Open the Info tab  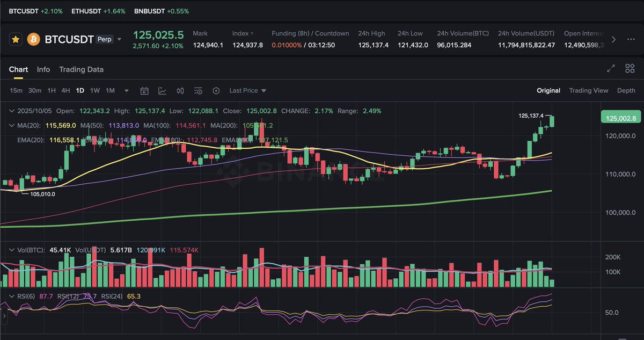click(x=43, y=69)
